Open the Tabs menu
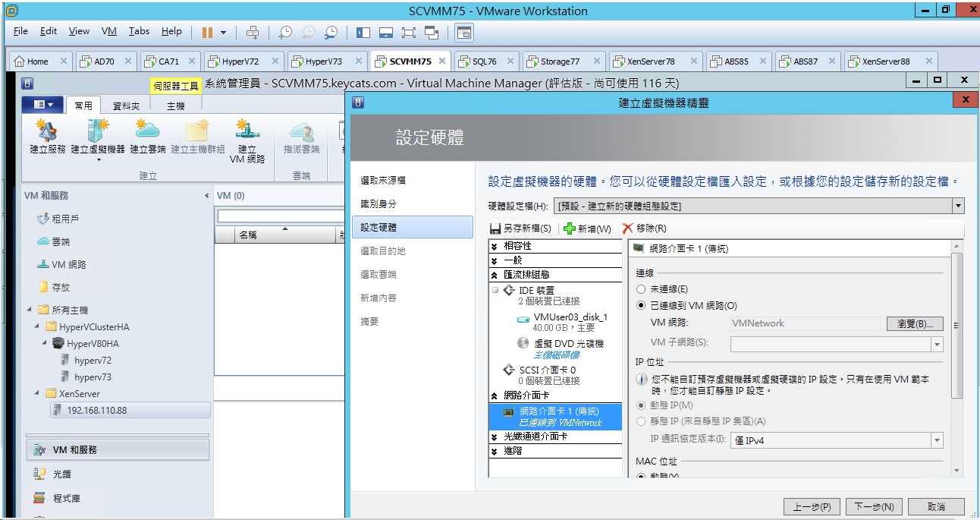This screenshot has width=980, height=520. point(139,31)
